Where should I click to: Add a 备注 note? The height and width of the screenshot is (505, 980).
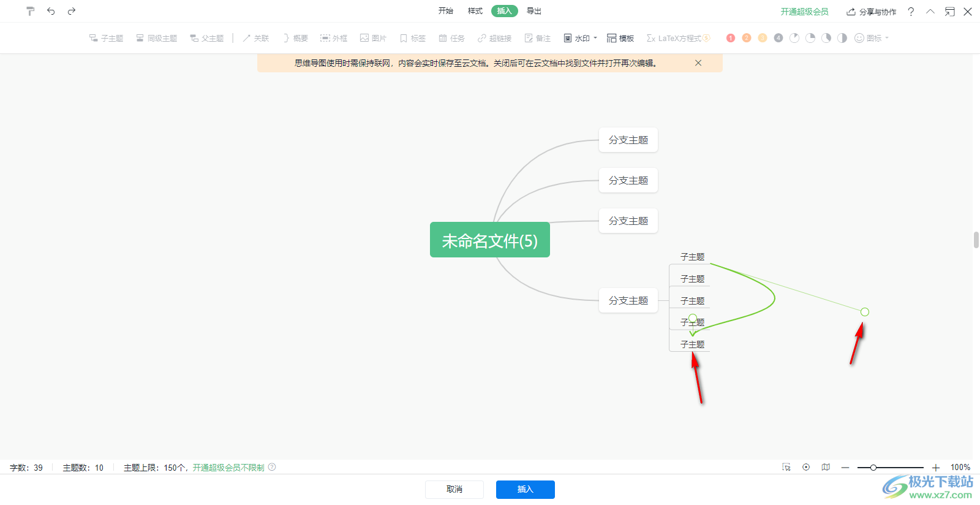(x=537, y=38)
